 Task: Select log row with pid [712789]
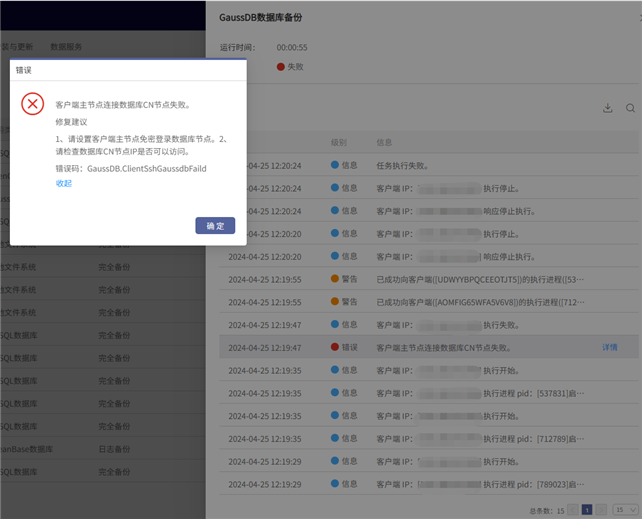tap(429, 439)
